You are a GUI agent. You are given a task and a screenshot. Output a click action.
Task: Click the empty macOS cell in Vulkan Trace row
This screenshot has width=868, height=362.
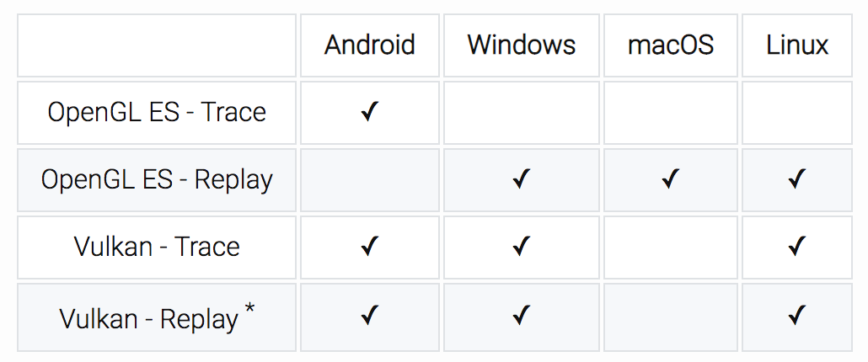tap(671, 247)
